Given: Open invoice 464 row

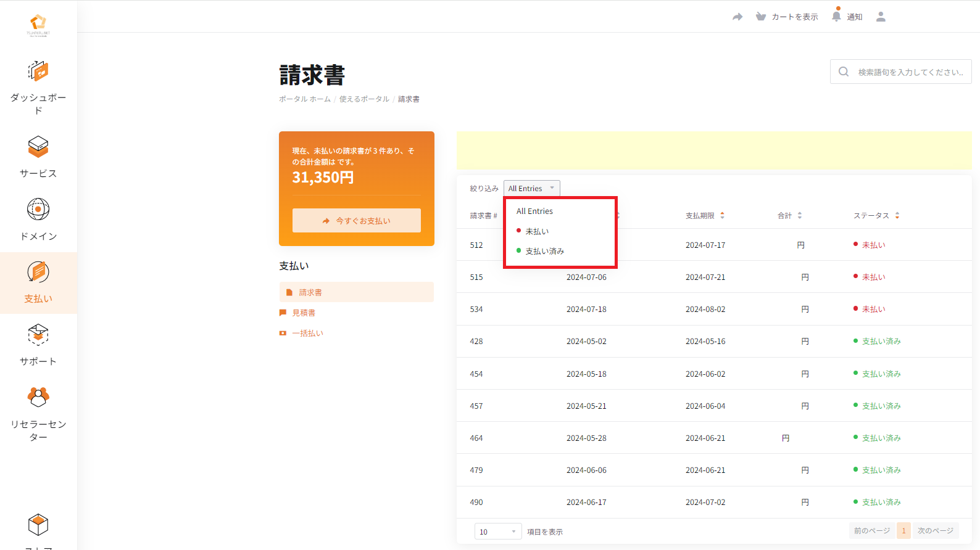Looking at the screenshot, I should [714, 438].
